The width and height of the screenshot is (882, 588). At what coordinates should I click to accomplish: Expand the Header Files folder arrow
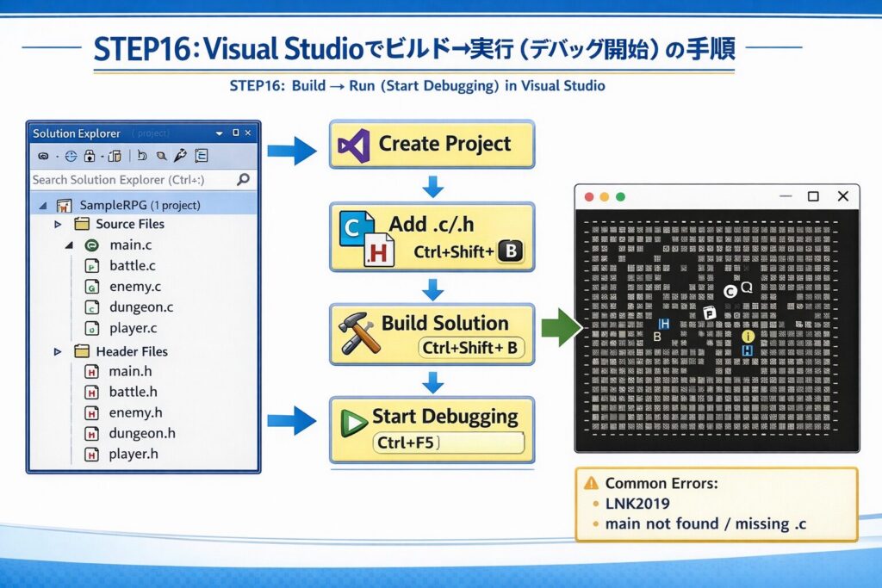tap(59, 351)
